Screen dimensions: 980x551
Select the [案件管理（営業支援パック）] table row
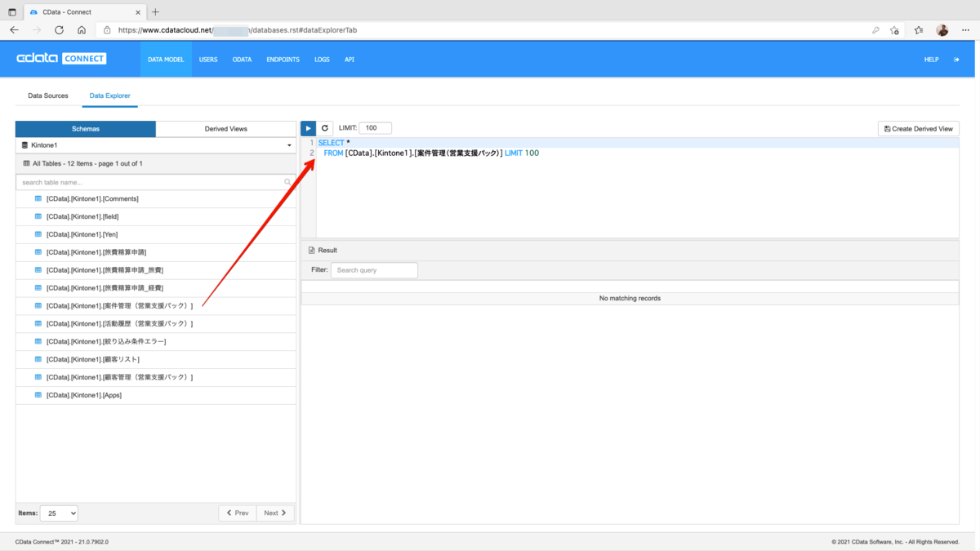click(x=156, y=306)
